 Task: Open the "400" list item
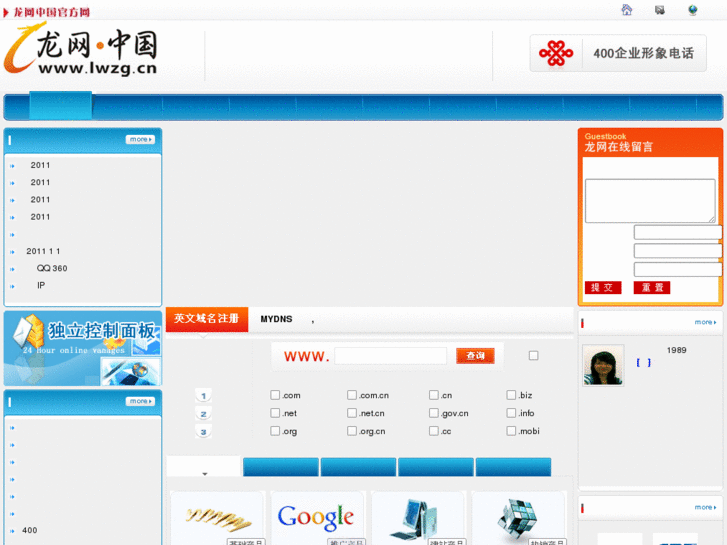[x=30, y=531]
